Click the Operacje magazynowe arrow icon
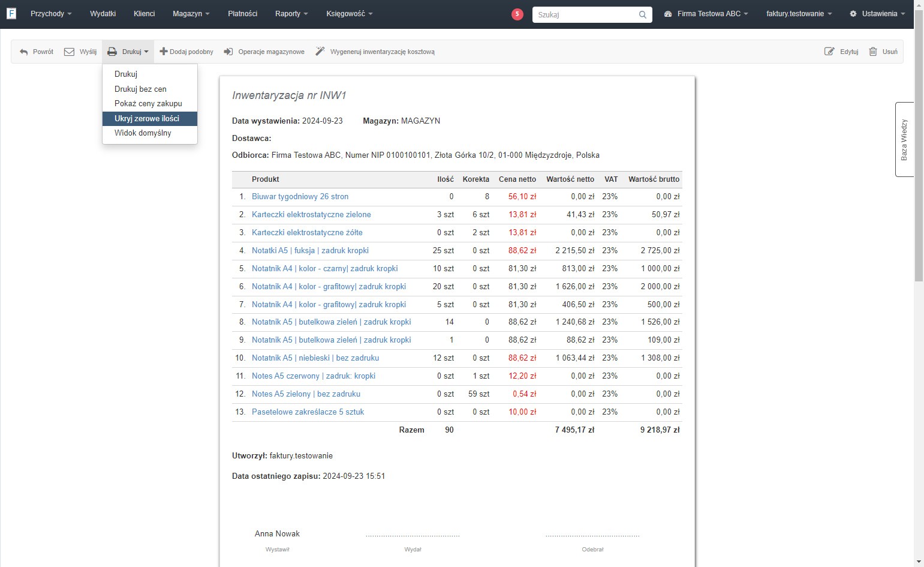This screenshot has width=924, height=567. click(x=228, y=52)
